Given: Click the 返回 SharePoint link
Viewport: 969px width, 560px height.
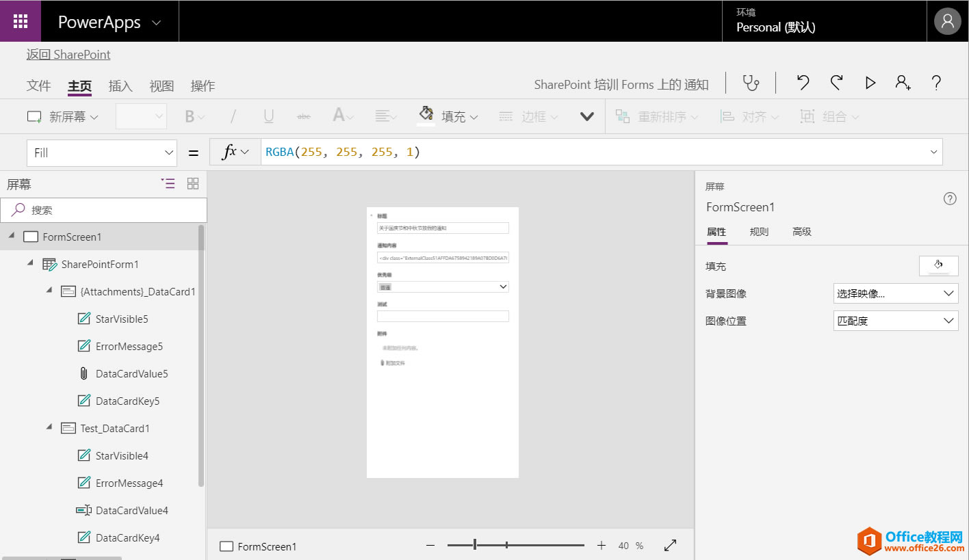Looking at the screenshot, I should point(68,54).
